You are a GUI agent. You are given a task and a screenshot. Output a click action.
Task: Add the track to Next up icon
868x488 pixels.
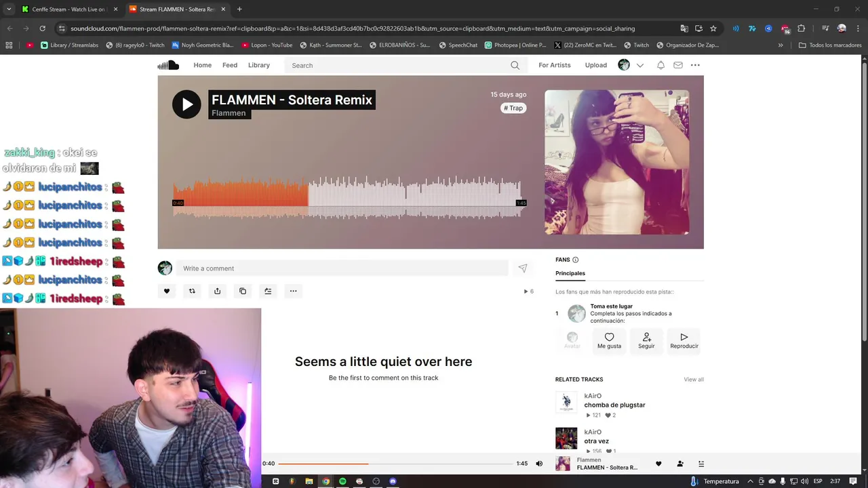268,291
